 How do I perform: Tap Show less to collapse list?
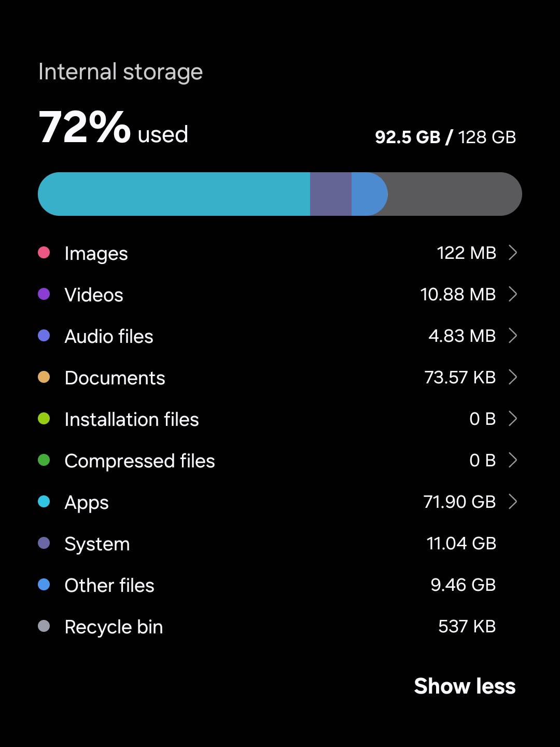pyautogui.click(x=465, y=686)
